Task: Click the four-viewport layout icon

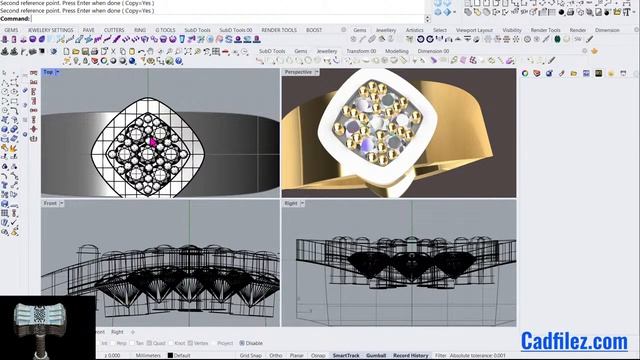Action: click(x=216, y=52)
